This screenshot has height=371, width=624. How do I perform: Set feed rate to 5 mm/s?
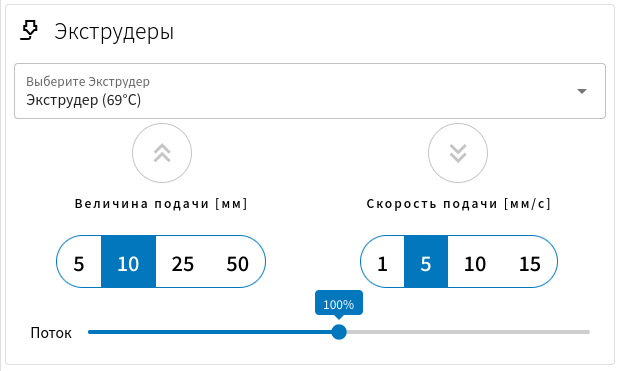point(426,262)
